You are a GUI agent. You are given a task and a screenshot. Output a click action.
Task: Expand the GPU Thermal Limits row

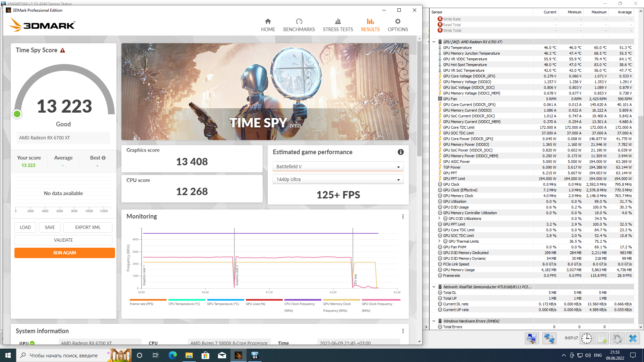pos(439,241)
